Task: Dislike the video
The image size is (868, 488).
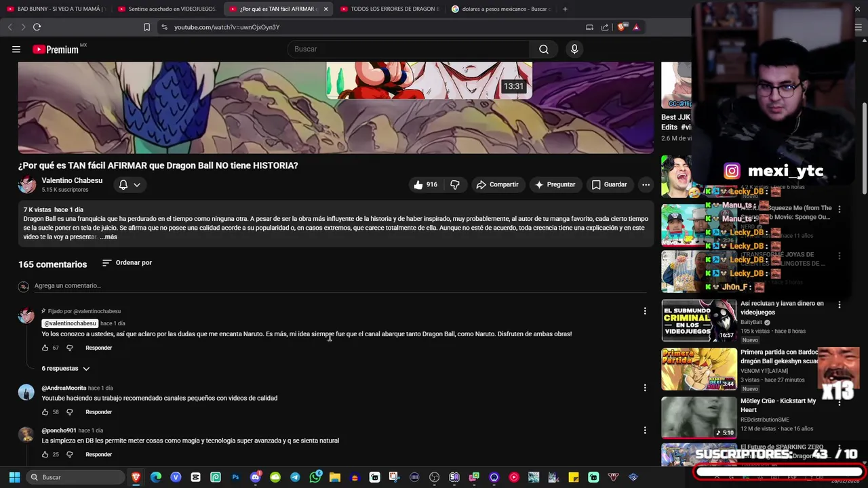Action: 455,184
